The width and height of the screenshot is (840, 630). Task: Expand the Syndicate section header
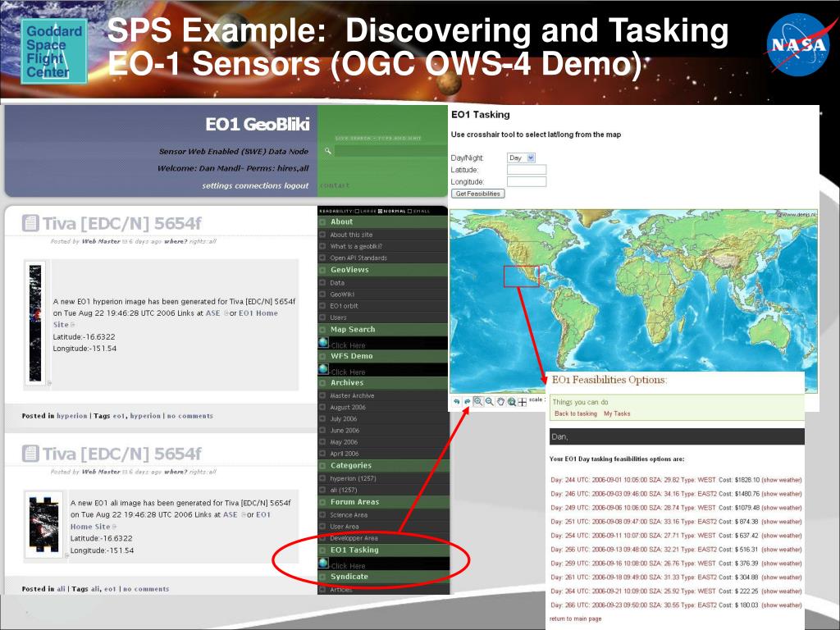382,577
